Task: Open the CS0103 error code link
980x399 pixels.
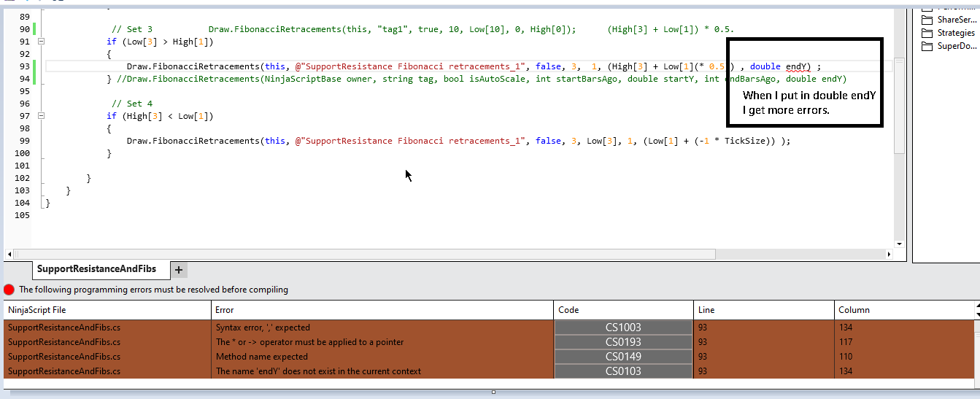Action: coord(623,371)
